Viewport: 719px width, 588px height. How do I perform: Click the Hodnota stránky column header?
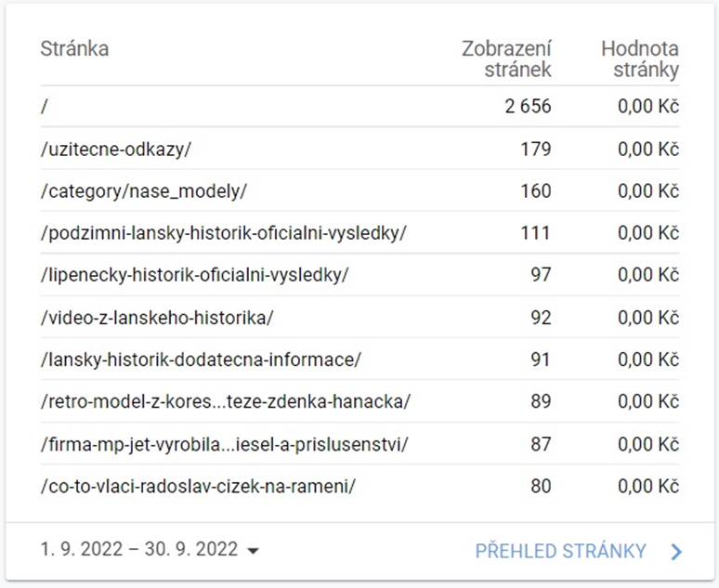640,59
